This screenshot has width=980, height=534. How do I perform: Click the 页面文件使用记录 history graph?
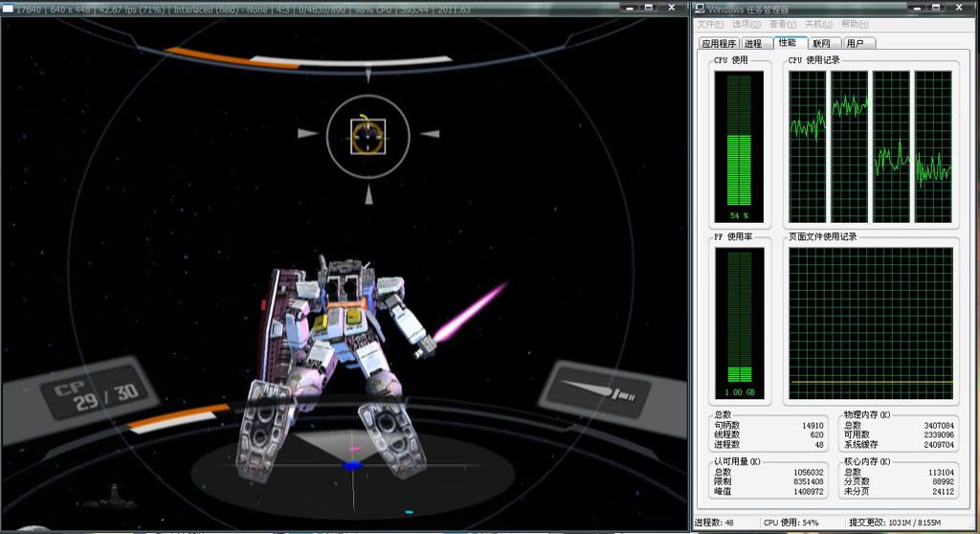point(871,323)
